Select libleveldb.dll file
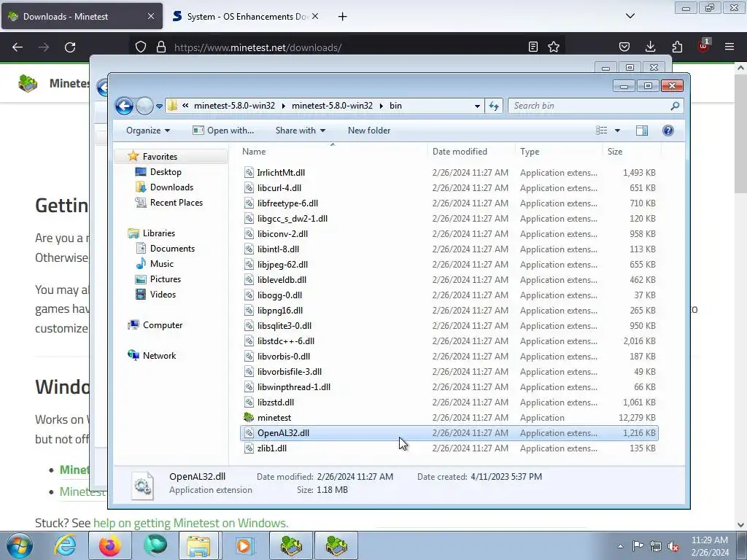Image resolution: width=747 pixels, height=560 pixels. (282, 280)
